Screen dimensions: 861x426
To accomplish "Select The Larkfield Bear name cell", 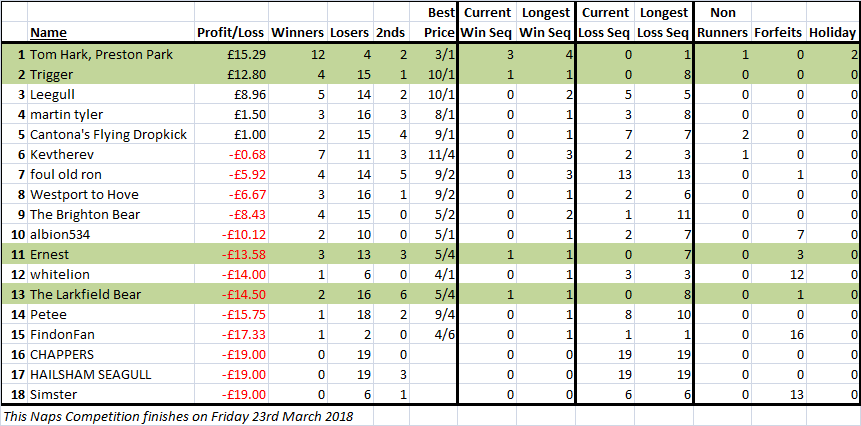I will point(111,295).
